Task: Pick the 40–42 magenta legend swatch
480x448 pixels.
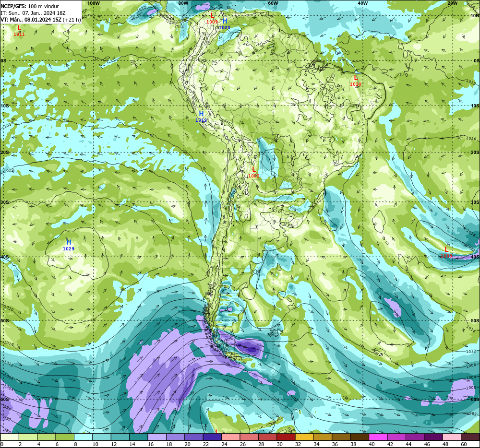Action: (x=378, y=437)
